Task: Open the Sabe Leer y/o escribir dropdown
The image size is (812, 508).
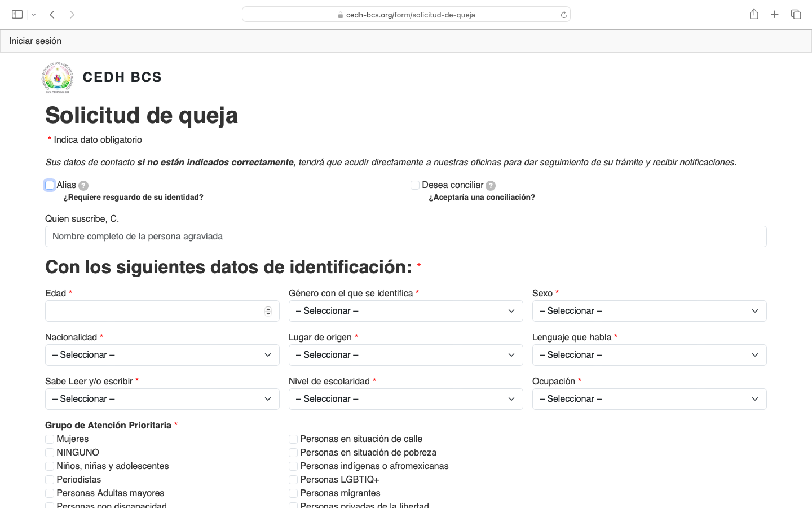Action: [162, 399]
